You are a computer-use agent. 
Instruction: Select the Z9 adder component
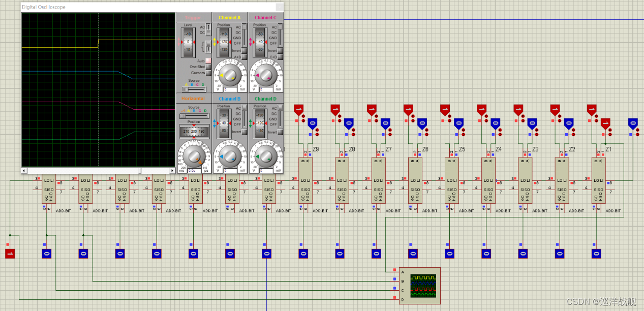pyautogui.click(x=305, y=180)
